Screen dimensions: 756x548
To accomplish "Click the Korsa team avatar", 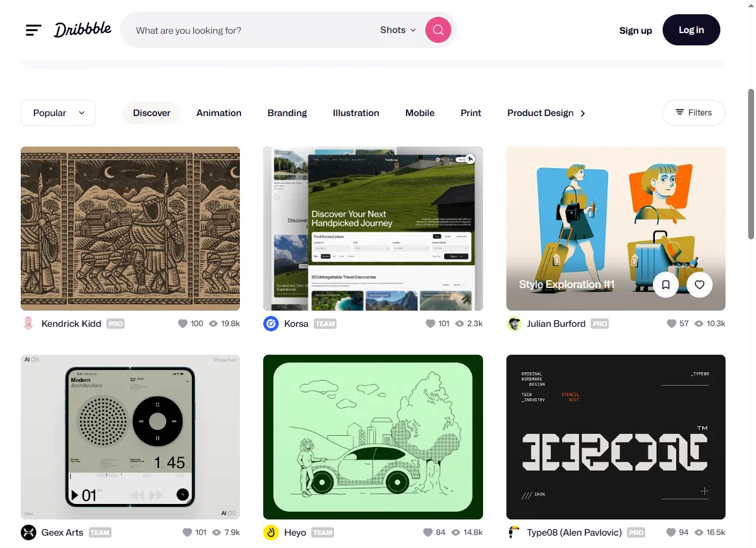I will click(x=271, y=324).
